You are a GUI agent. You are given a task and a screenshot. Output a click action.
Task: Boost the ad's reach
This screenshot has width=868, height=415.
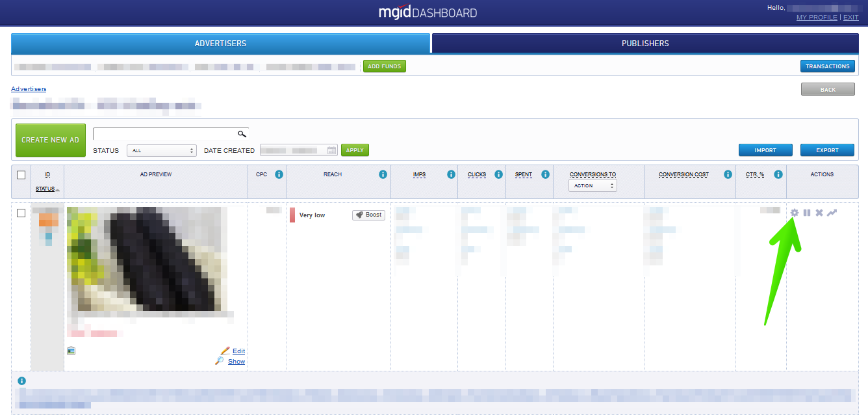368,215
